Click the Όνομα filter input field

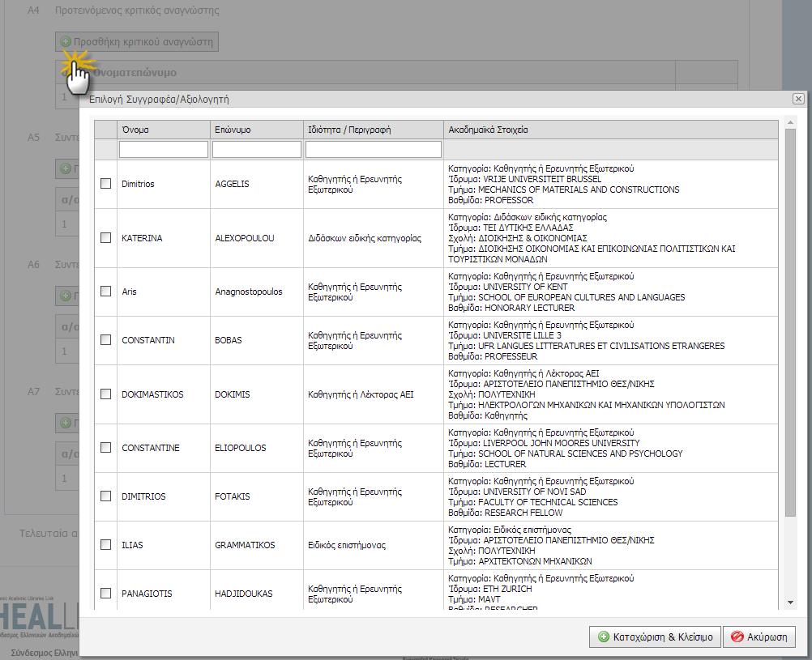164,149
